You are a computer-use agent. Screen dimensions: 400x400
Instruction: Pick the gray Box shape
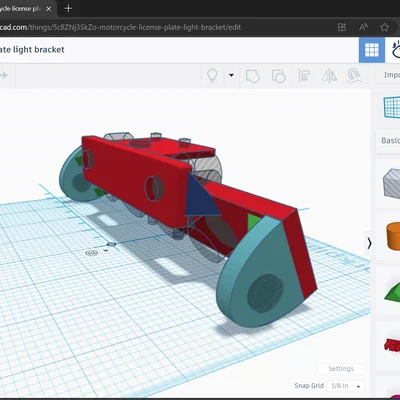click(x=392, y=183)
